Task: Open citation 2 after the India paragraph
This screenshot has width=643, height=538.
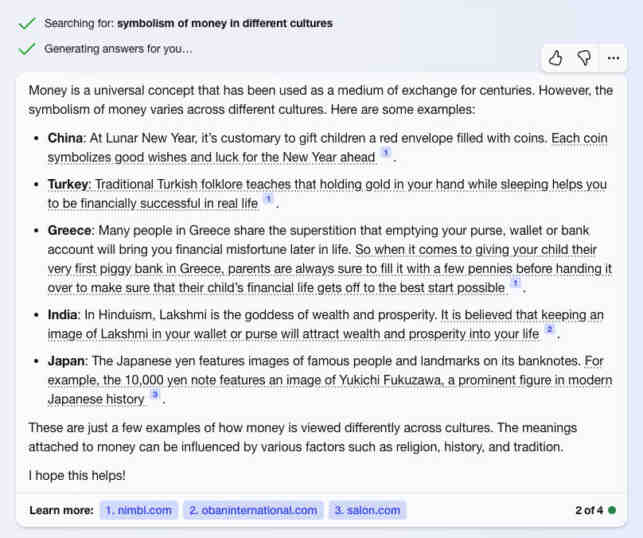Action: pos(550,329)
